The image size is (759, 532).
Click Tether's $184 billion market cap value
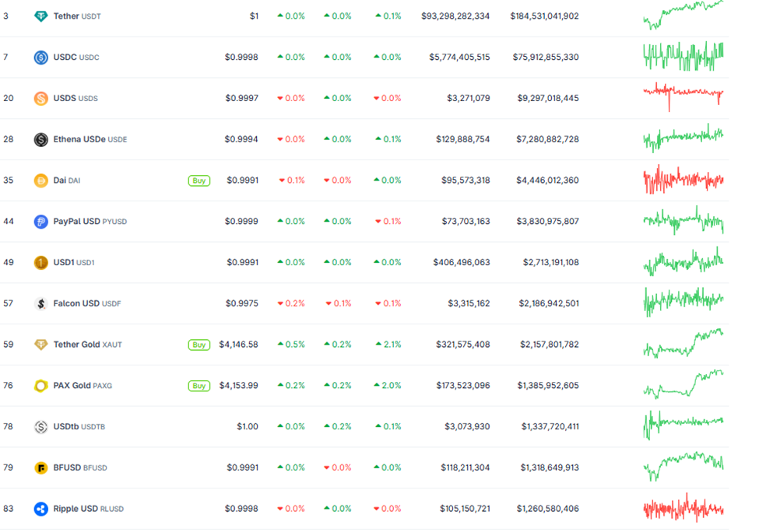click(545, 16)
